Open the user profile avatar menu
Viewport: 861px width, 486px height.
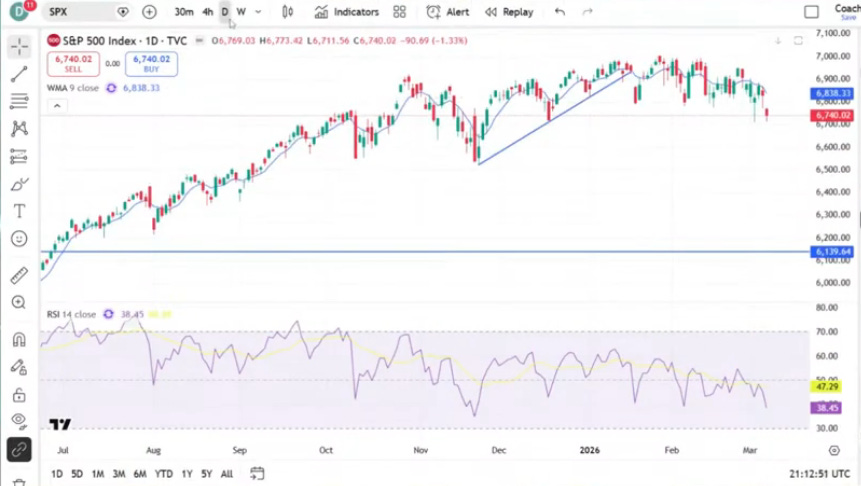point(19,11)
